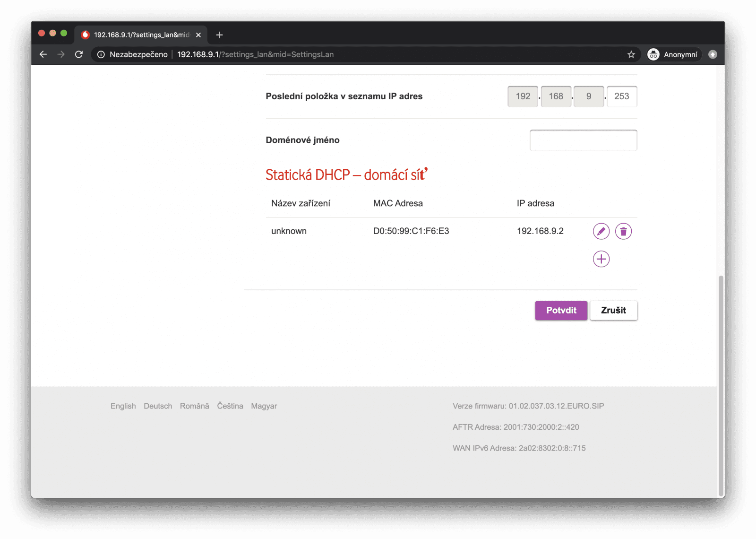
Task: Change language to Magyar
Action: (x=264, y=406)
